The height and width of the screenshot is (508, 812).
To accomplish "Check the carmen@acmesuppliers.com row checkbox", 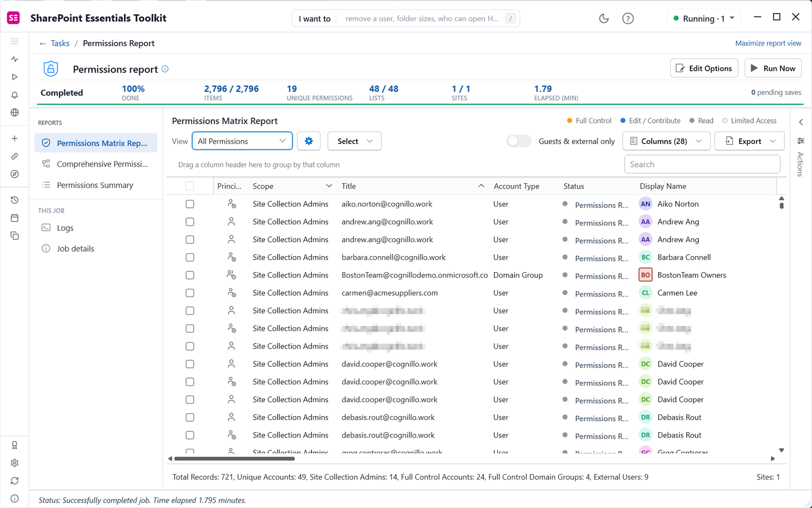I will click(x=190, y=293).
